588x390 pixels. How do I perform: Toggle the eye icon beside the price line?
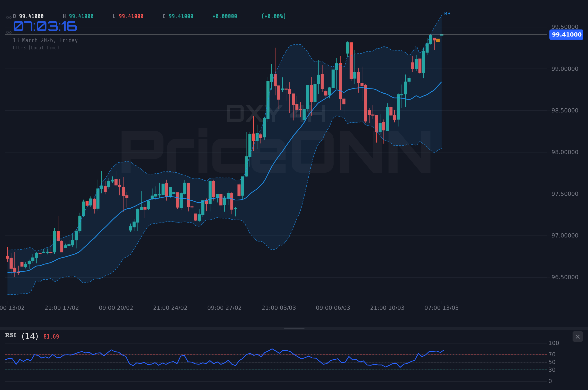click(x=8, y=32)
